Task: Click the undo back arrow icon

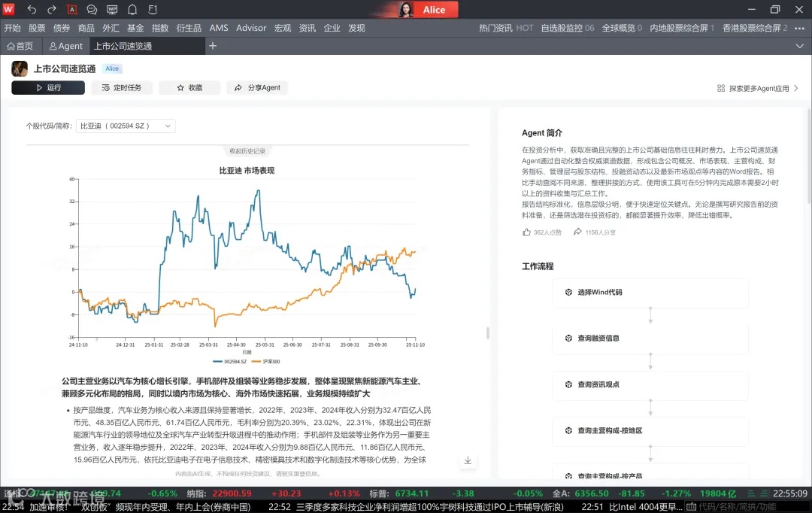Action: pyautogui.click(x=32, y=9)
